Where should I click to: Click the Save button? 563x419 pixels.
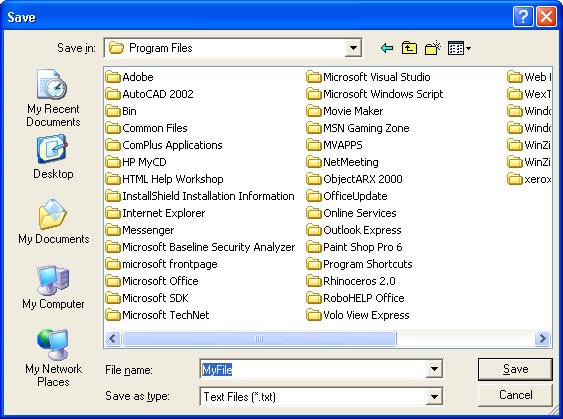(515, 369)
